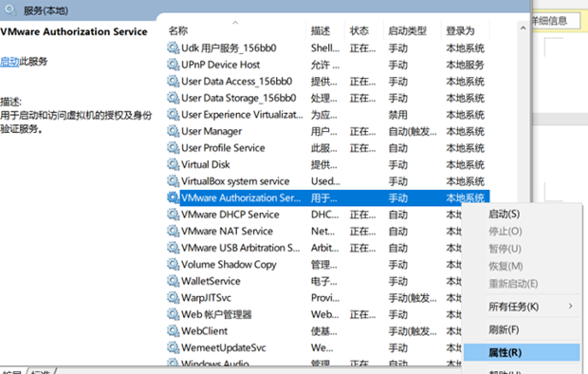Click gear icon of WarpJITSvc

(x=173, y=297)
